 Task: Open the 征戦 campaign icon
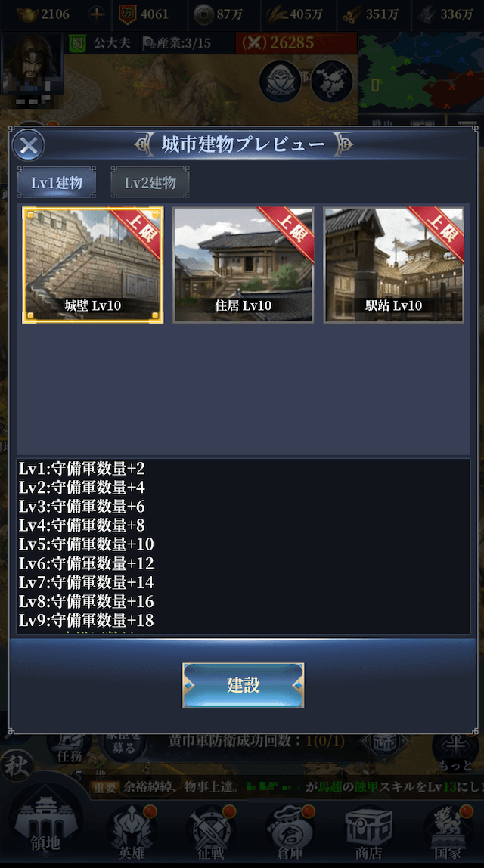(x=211, y=830)
